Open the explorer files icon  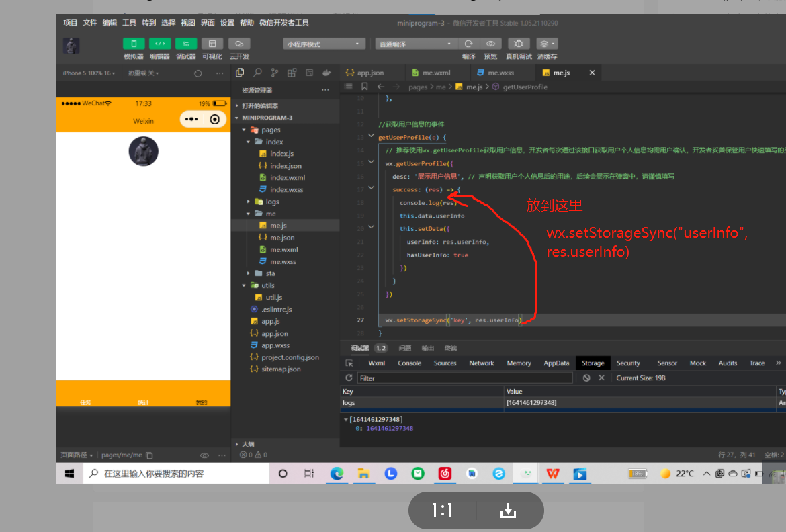tap(240, 73)
